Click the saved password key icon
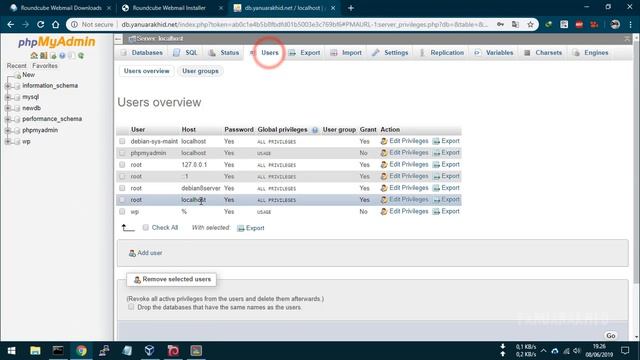The width and height of the screenshot is (640, 360). (x=500, y=24)
